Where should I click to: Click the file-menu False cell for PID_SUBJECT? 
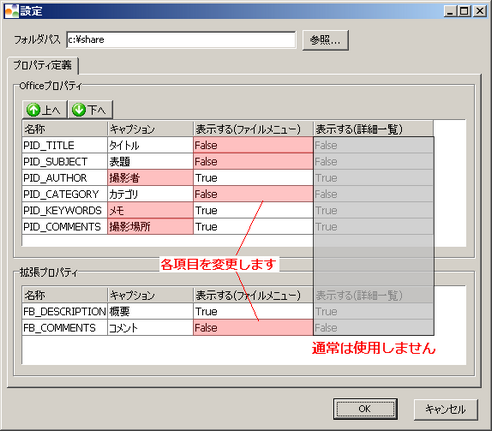(253, 161)
